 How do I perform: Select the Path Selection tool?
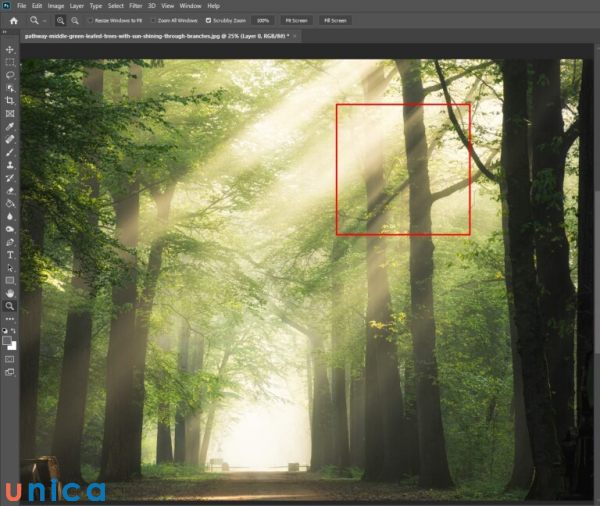pyautogui.click(x=10, y=268)
